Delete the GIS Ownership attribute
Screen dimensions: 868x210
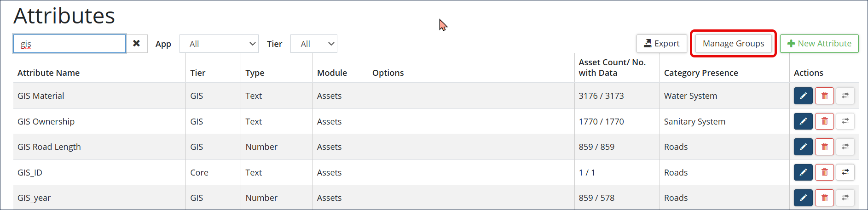tap(824, 121)
